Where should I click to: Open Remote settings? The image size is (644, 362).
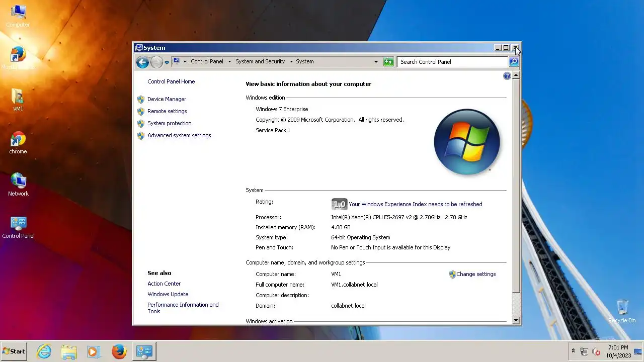pos(167,111)
